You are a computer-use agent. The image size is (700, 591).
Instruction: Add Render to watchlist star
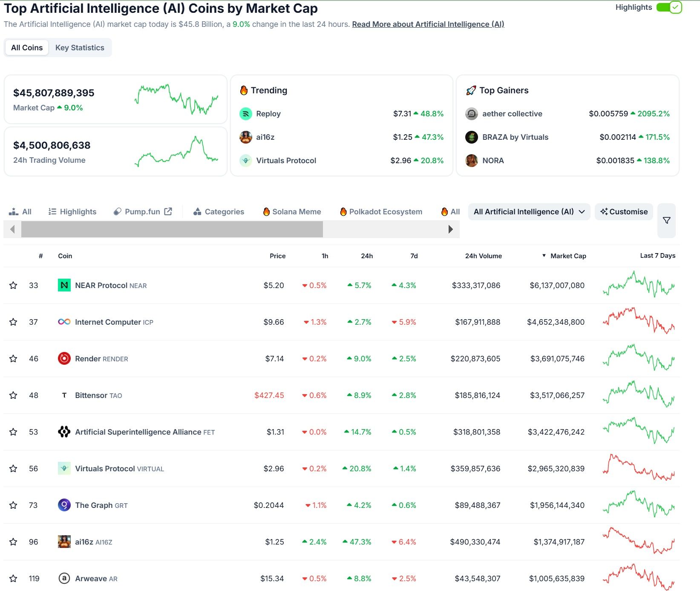[x=13, y=359]
